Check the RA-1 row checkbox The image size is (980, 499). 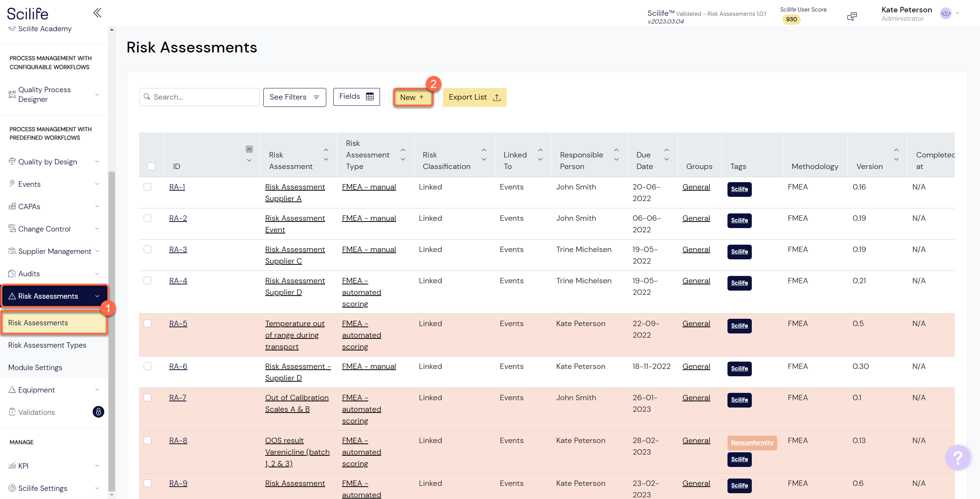click(x=148, y=187)
